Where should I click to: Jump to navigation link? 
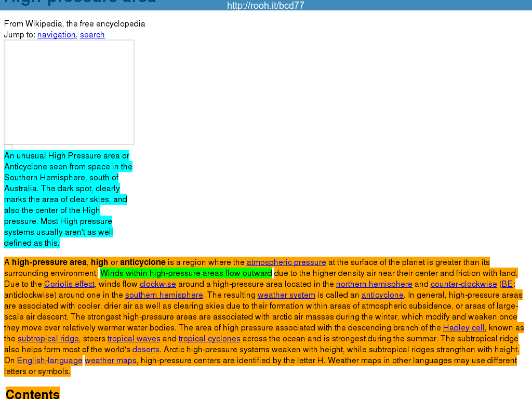(x=56, y=35)
